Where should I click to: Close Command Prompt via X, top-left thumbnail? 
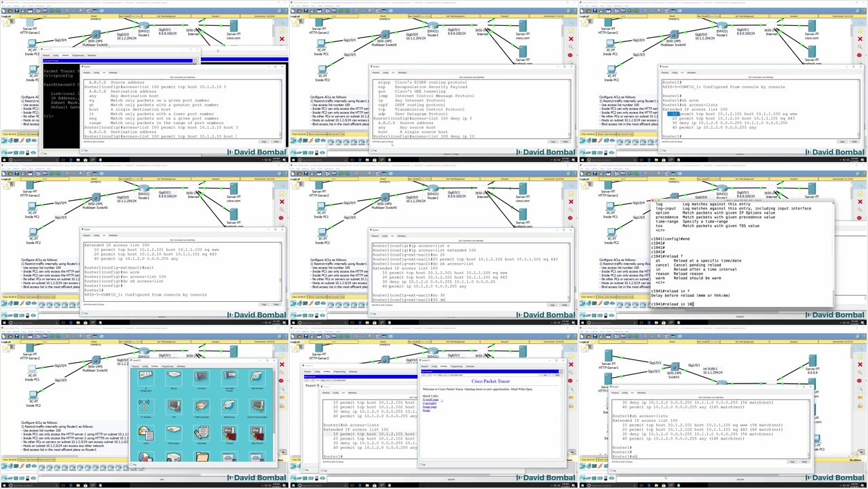pos(195,61)
